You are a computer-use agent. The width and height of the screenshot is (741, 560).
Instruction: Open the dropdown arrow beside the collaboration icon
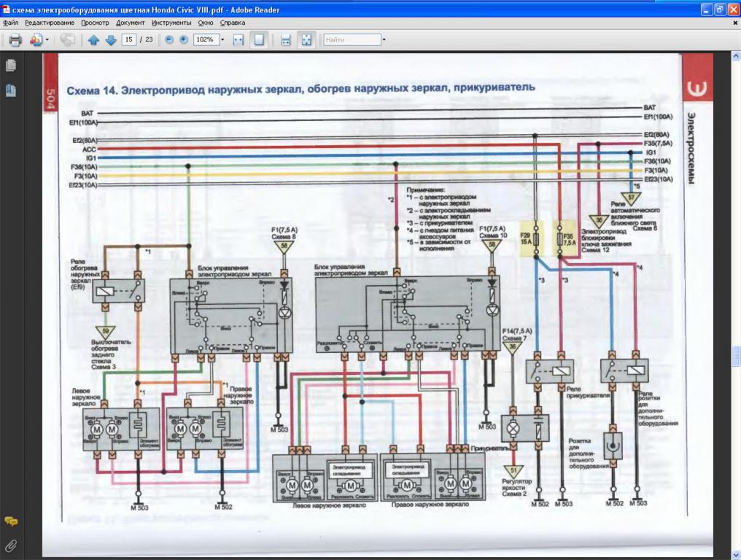pyautogui.click(x=47, y=40)
